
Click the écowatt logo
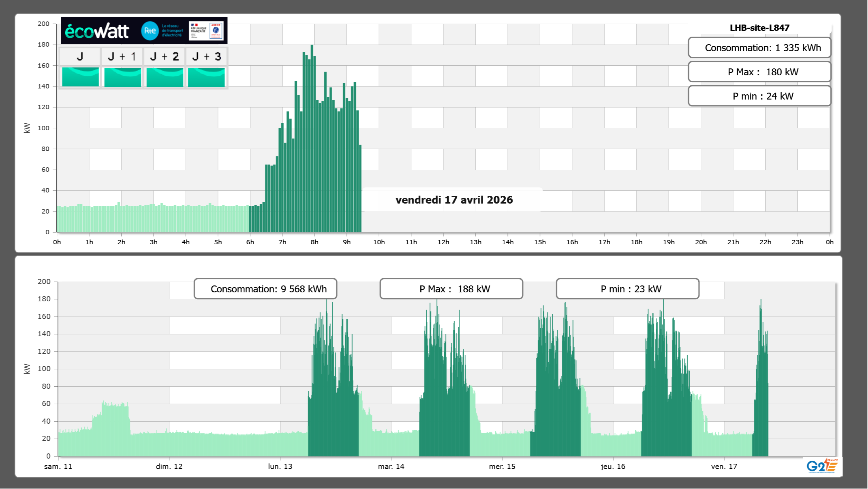[97, 31]
